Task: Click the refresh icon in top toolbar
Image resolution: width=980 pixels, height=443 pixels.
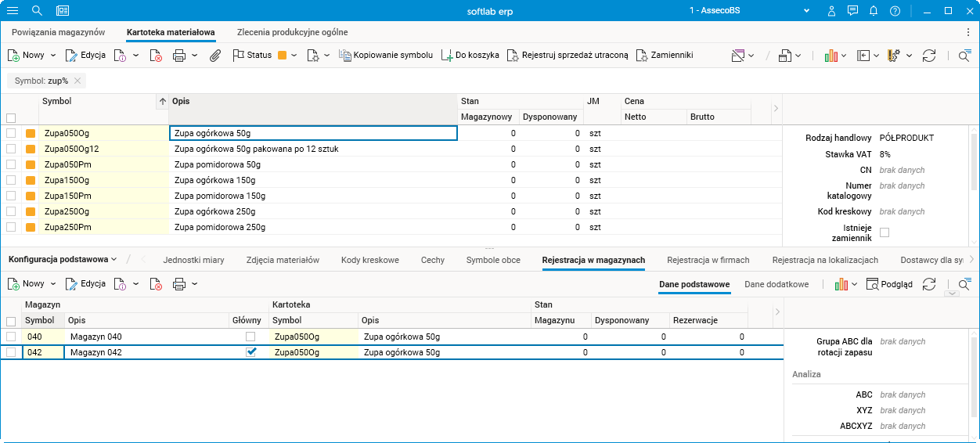Action: tap(929, 56)
